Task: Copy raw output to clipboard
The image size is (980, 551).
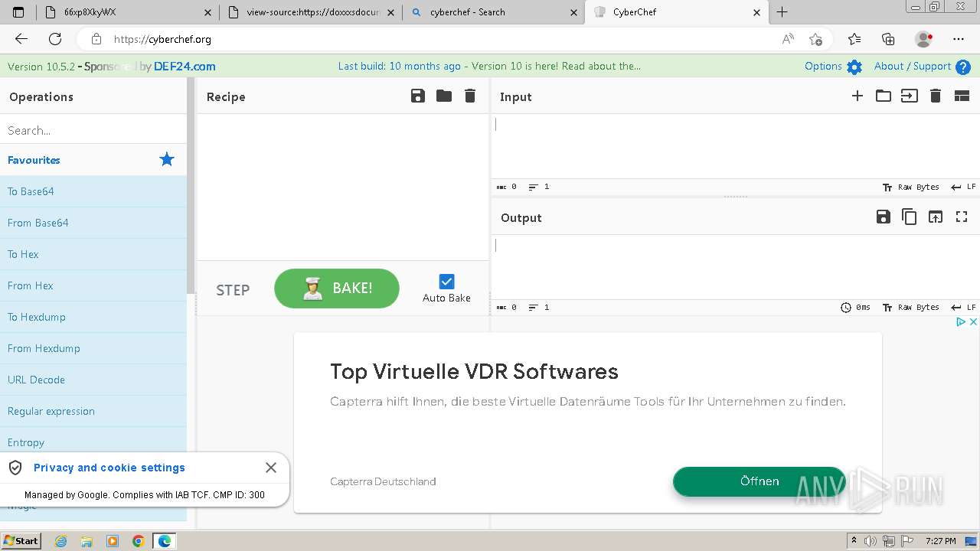Action: pos(910,217)
